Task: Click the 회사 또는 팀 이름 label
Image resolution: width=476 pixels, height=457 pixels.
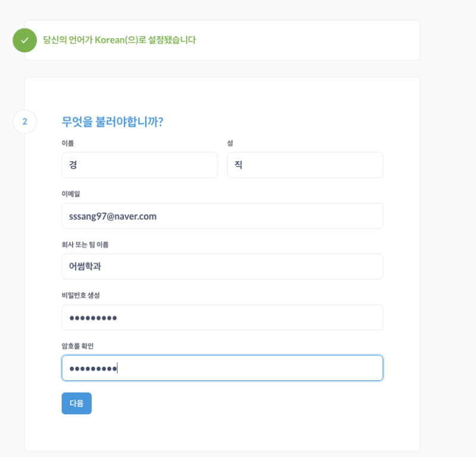Action: pyautogui.click(x=85, y=245)
